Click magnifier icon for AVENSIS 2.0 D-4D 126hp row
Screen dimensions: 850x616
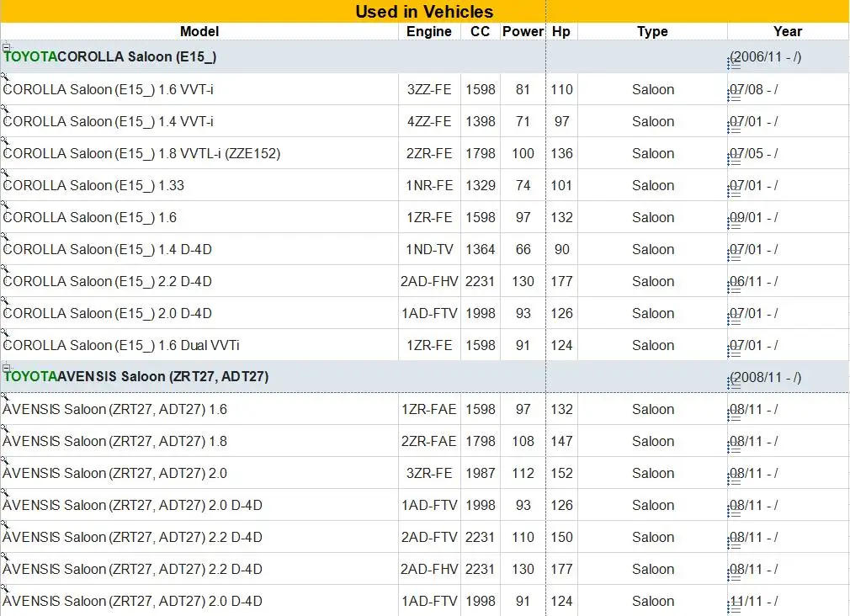tap(5, 493)
